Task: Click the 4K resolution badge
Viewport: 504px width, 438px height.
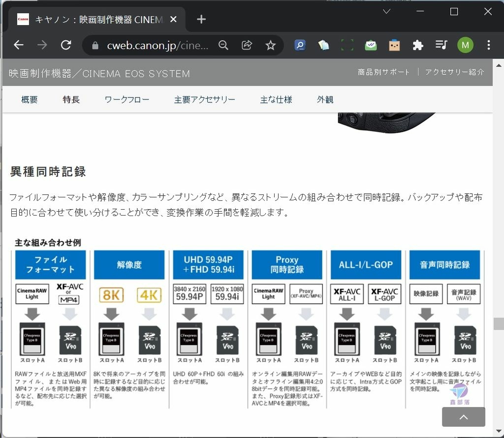Action: 149,295
